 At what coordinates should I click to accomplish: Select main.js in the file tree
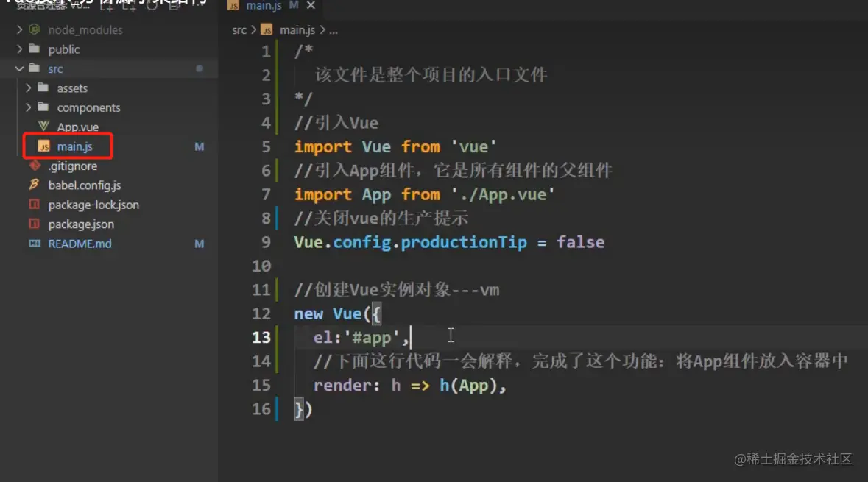[74, 146]
